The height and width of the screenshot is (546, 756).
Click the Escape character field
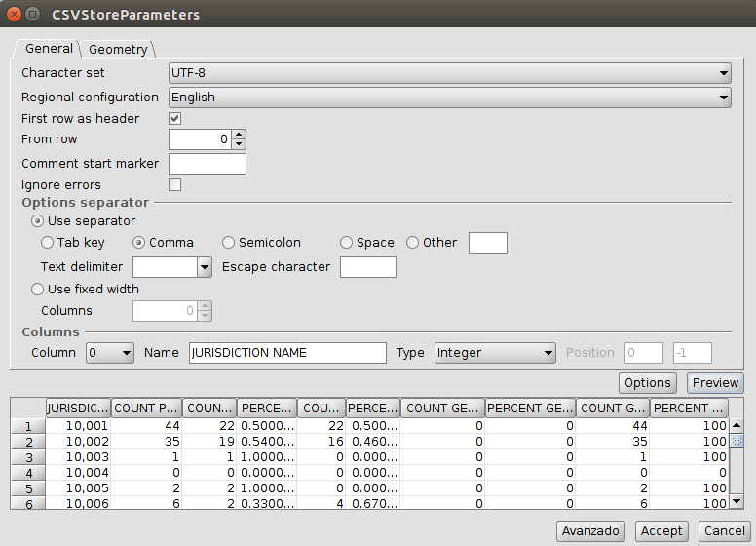point(367,267)
